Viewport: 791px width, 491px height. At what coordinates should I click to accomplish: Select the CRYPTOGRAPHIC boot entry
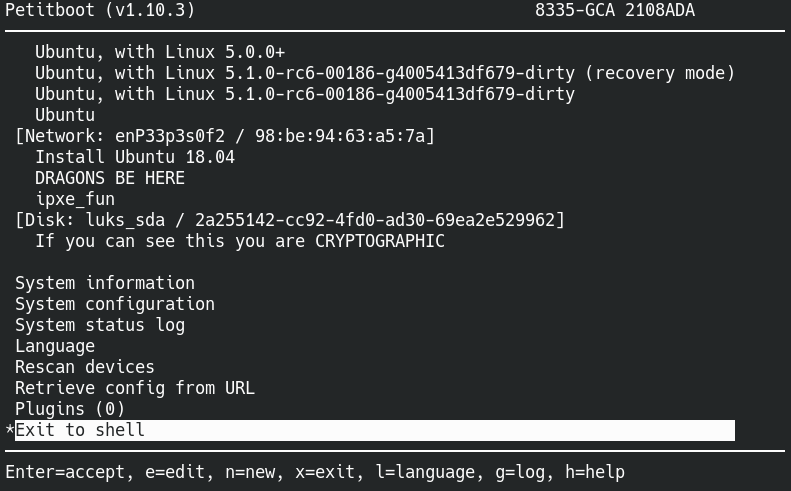240,241
